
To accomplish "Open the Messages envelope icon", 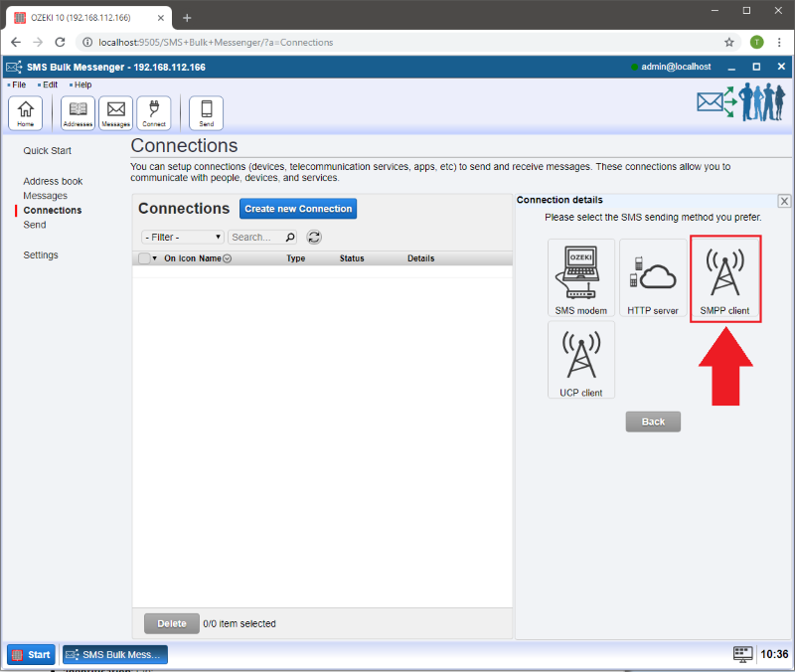I will [116, 112].
